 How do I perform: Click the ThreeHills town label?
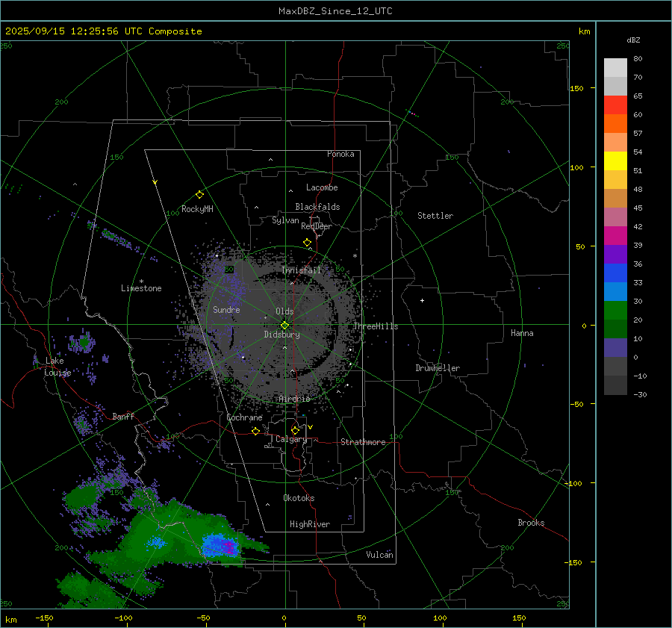[x=376, y=326]
